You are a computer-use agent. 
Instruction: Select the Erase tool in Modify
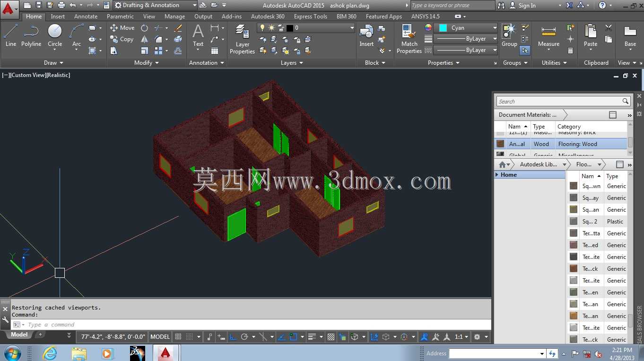coord(178,28)
